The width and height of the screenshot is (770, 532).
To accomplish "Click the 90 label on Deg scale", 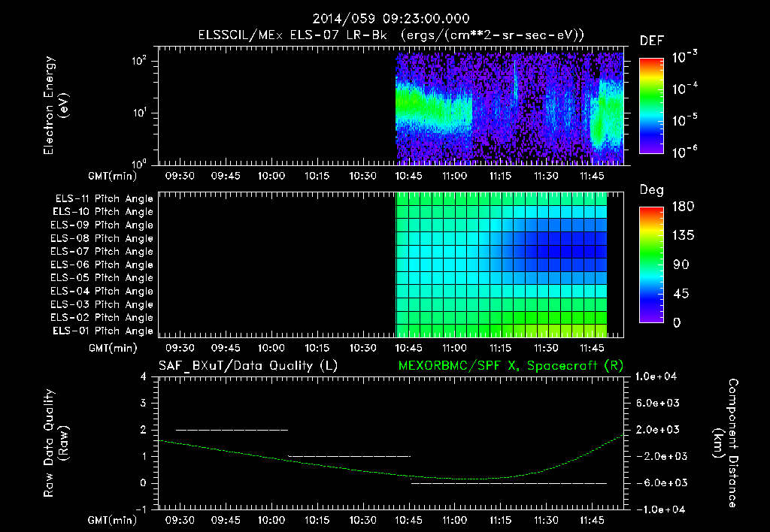I will 681,264.
